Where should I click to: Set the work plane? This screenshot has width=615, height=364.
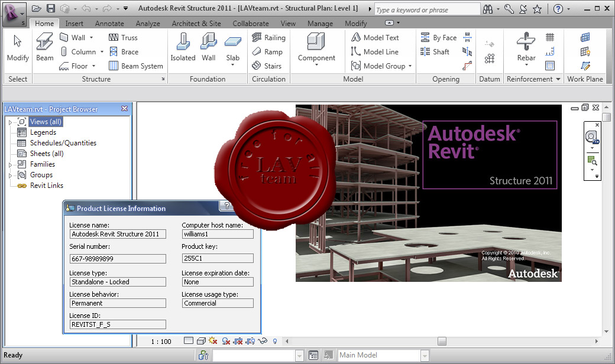[585, 37]
